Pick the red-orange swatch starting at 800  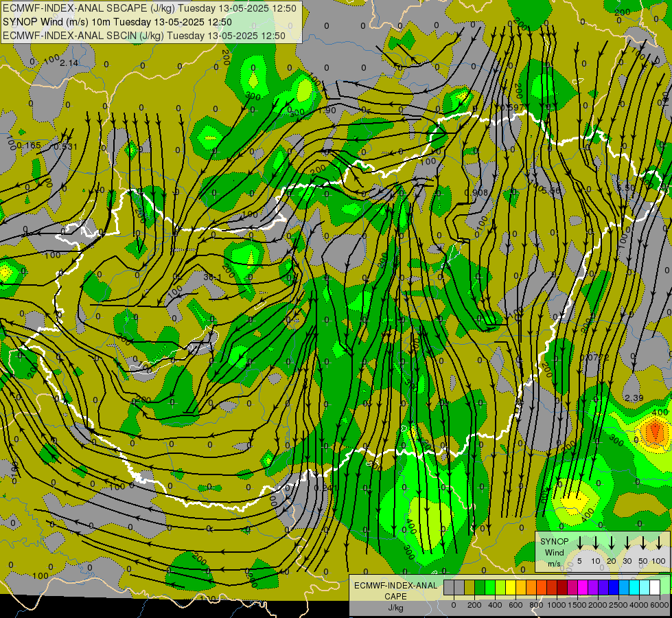542,587
